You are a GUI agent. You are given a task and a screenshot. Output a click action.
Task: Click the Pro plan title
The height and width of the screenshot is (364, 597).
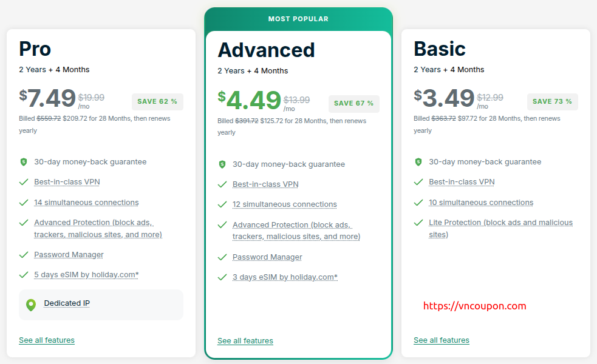point(35,49)
